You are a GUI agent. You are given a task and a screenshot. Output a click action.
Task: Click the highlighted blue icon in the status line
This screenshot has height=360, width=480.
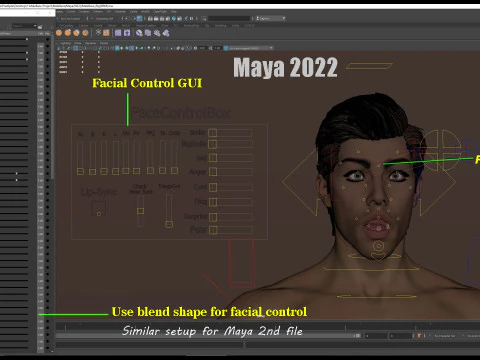(139, 18)
